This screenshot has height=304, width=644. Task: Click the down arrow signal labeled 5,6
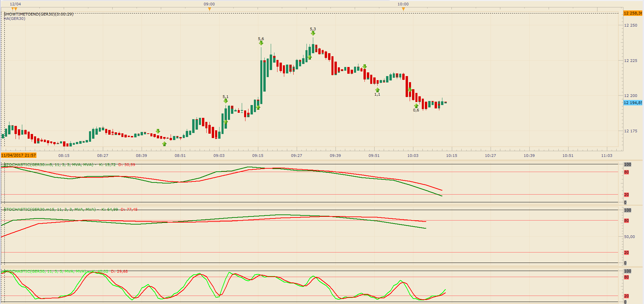261,43
